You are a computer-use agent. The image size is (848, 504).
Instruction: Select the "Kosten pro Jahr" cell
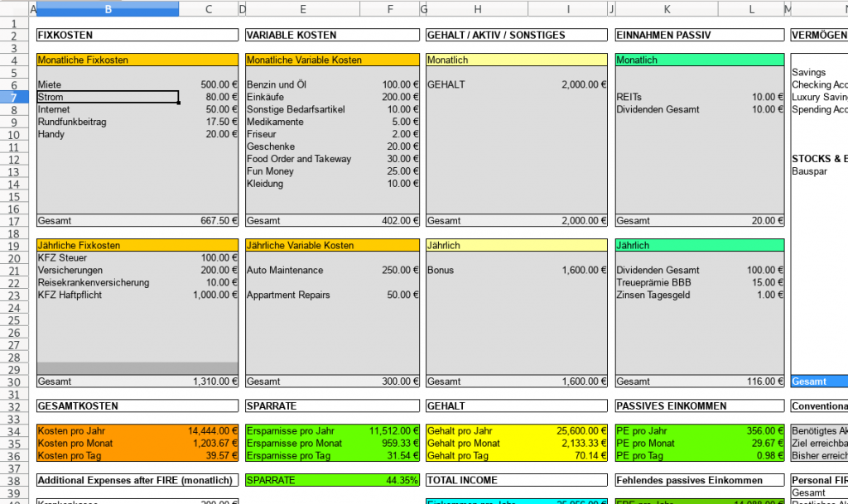[x=108, y=431]
